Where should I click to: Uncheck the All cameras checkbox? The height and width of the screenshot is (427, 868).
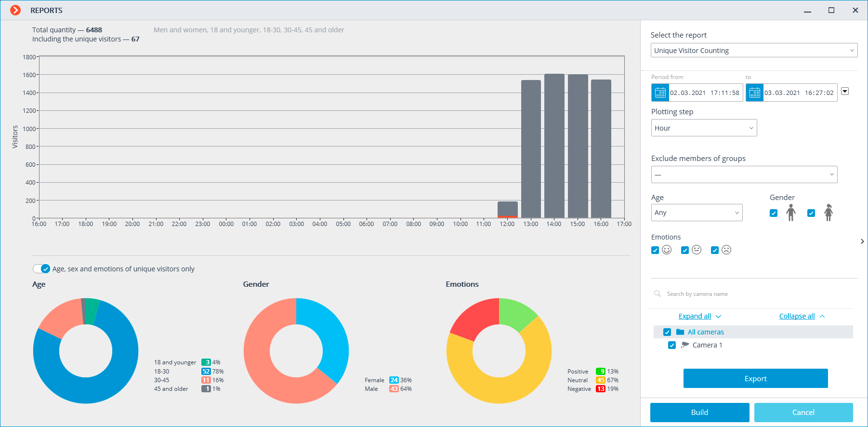click(667, 332)
